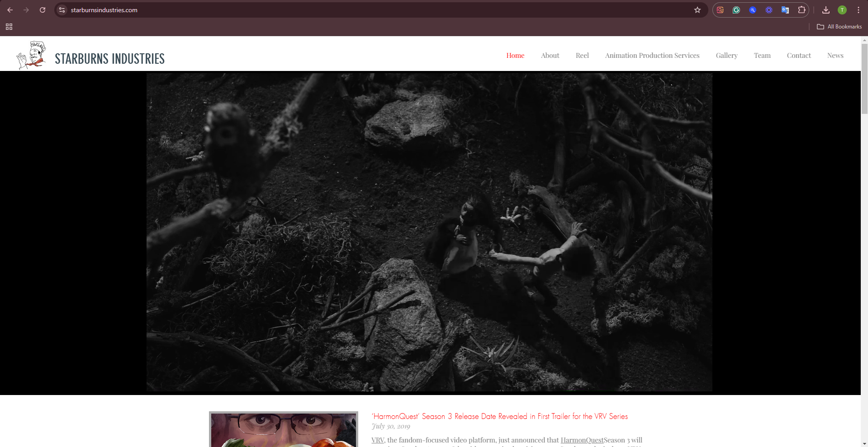Click the STARBURNS INDUSTRIES site title
The image size is (868, 447).
[x=110, y=59]
